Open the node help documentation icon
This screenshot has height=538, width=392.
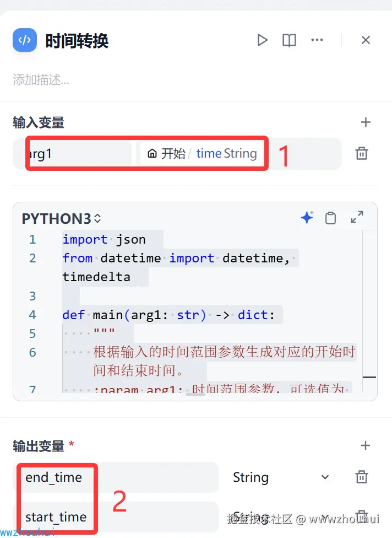click(x=289, y=40)
